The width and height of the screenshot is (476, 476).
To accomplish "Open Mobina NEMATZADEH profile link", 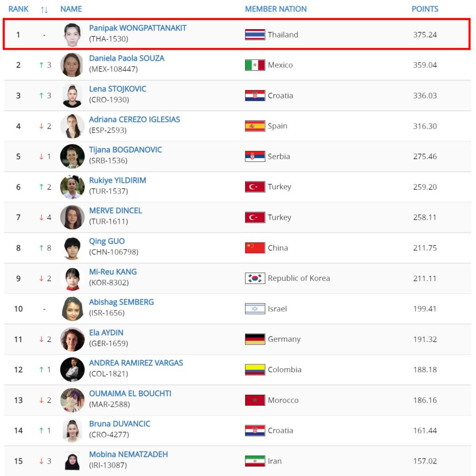I will [128, 454].
